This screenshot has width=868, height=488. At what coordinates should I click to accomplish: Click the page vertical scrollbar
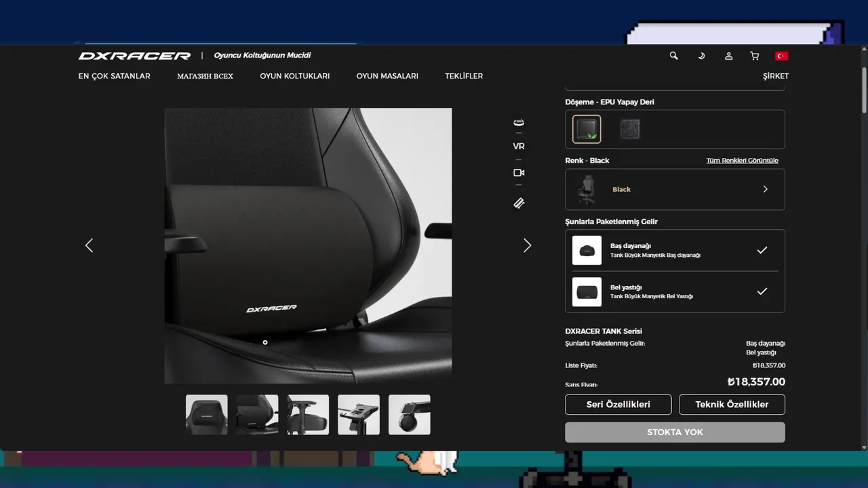tap(864, 90)
